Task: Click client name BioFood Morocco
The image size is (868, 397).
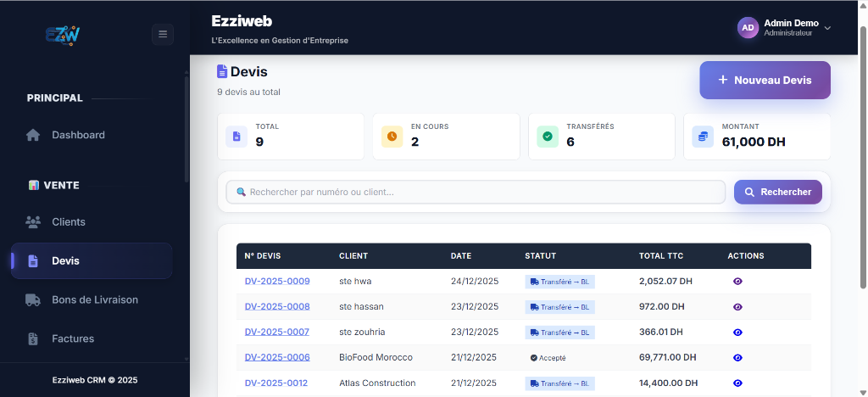Action: pyautogui.click(x=376, y=358)
